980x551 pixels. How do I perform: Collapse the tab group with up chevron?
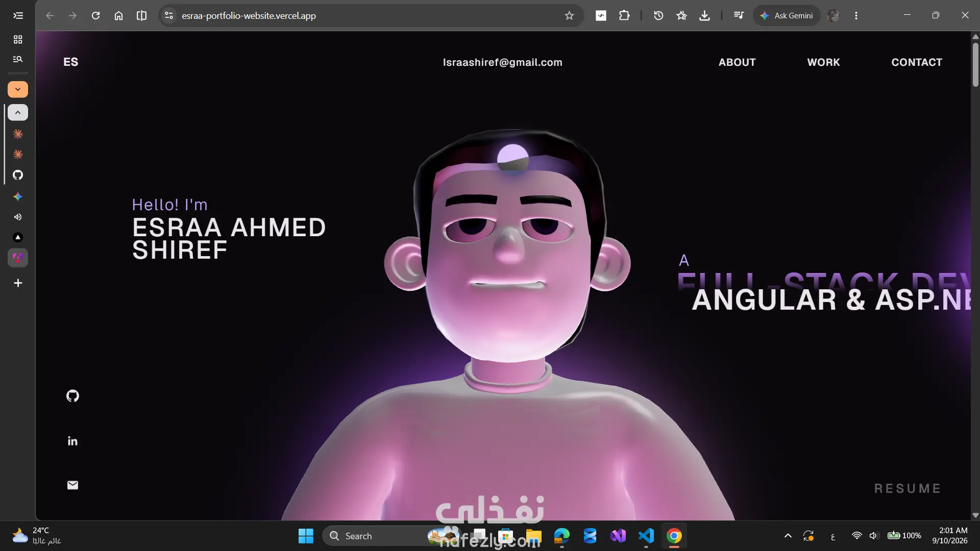[x=18, y=113]
